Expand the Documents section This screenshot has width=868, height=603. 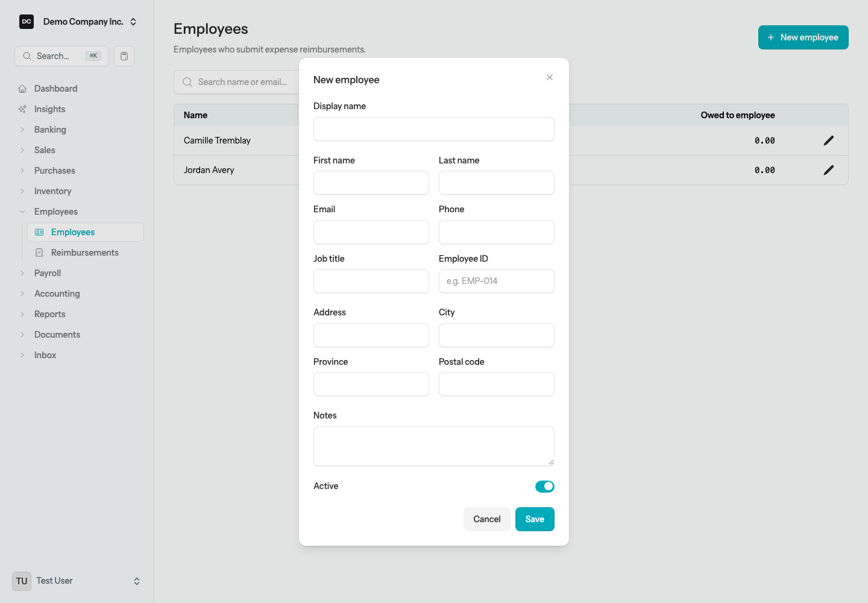coord(77,335)
